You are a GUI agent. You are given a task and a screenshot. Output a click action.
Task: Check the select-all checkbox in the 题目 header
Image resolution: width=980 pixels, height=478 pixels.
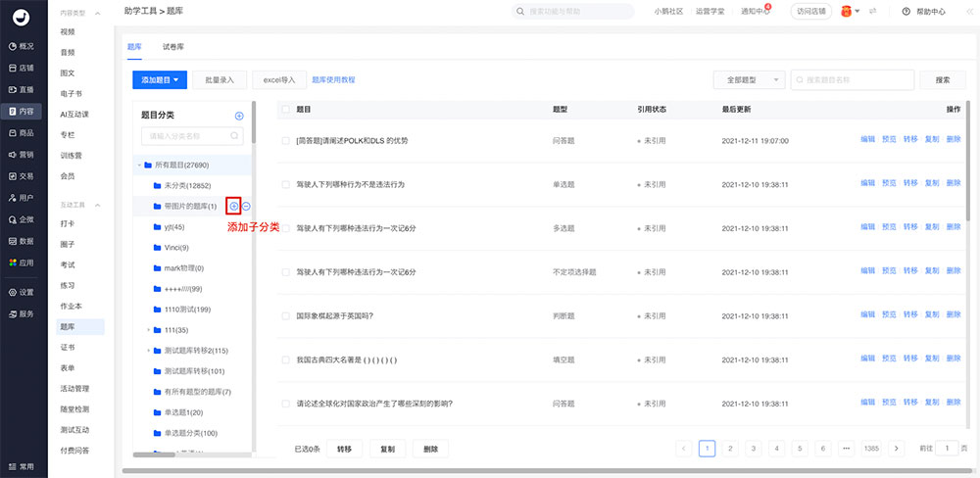286,110
